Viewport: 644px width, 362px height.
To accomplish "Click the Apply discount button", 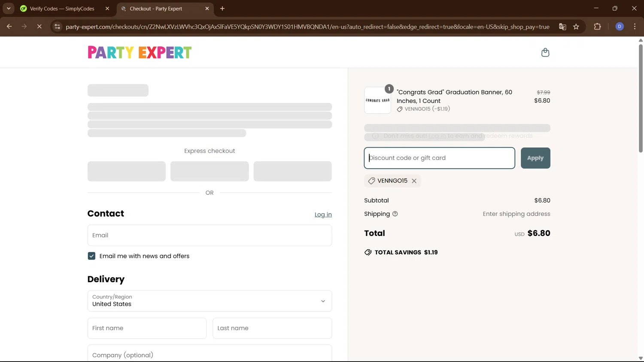I will (535, 158).
